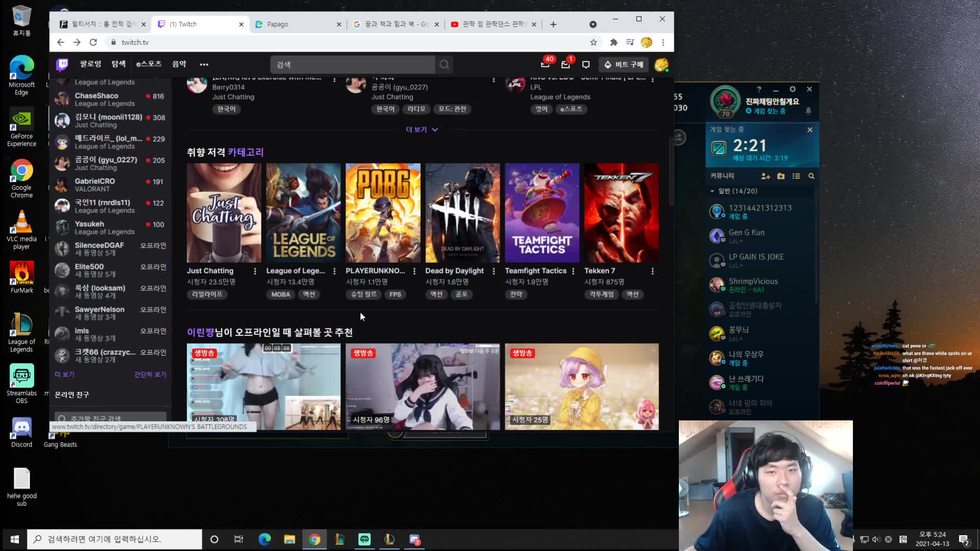This screenshot has width=980, height=551.
Task: Open options menu for PLAYERUNKNOWN category
Action: (x=414, y=271)
